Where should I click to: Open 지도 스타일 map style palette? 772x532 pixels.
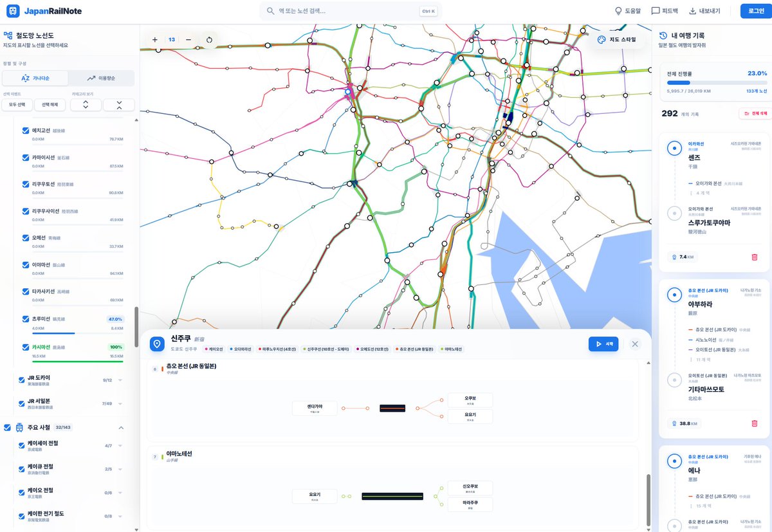616,39
